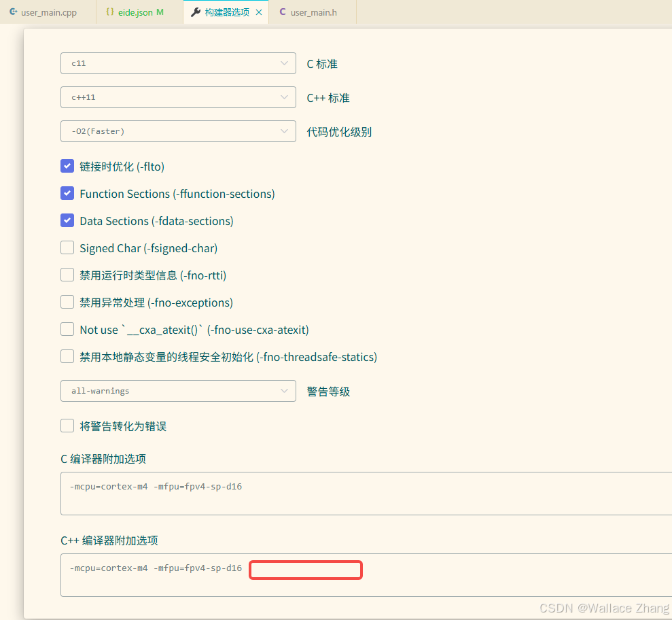Click the wrench icon on the 构建器选项 tab

coord(196,12)
